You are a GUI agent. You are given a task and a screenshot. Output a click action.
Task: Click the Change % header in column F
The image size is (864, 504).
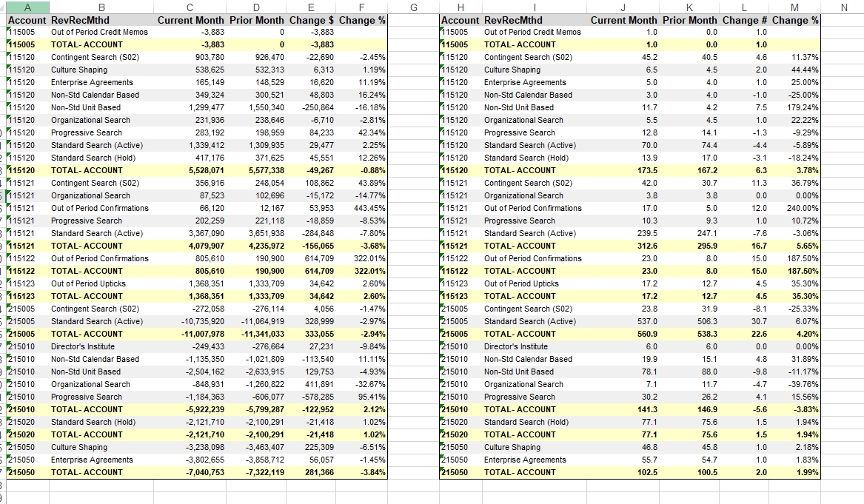[x=362, y=21]
